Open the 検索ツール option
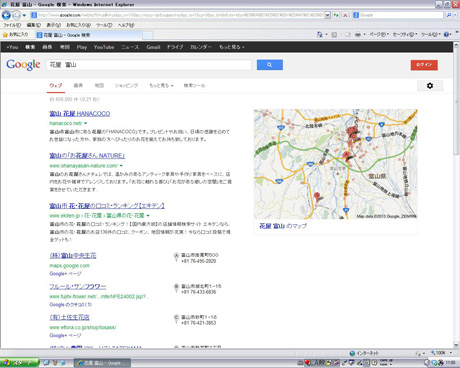Screen dimensions: 460x368 [x=194, y=85]
